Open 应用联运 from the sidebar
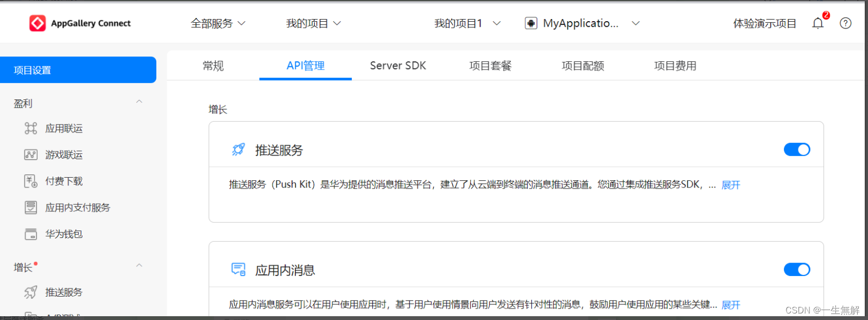Image resolution: width=868 pixels, height=320 pixels. point(64,128)
